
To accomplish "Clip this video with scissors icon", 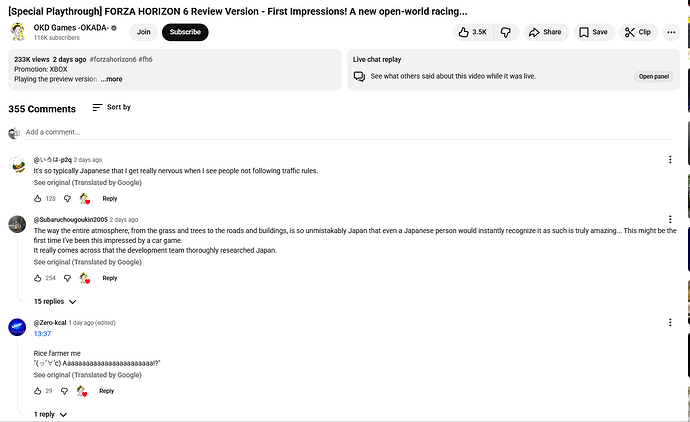I will [x=638, y=32].
